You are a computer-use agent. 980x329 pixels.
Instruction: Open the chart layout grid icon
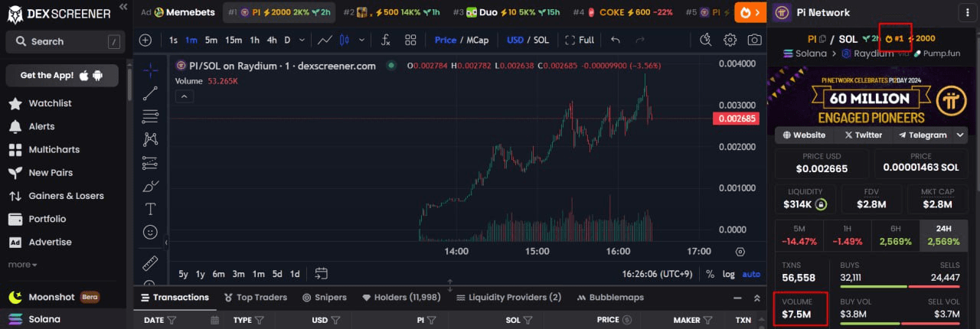(x=410, y=40)
